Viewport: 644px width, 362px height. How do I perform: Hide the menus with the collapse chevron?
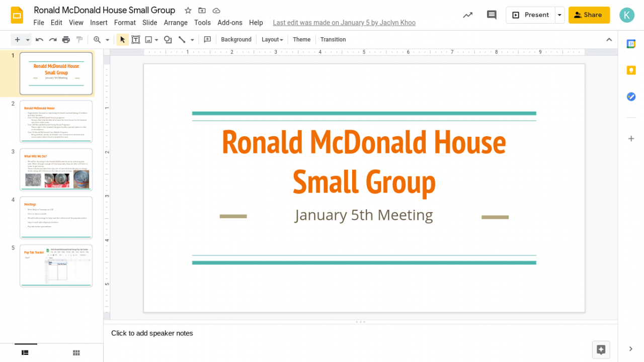tap(609, 40)
